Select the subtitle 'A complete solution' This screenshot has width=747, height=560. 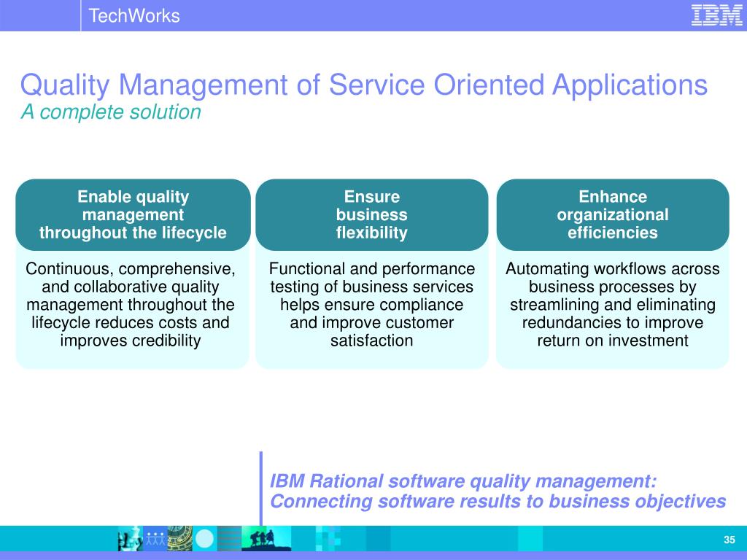click(x=111, y=112)
